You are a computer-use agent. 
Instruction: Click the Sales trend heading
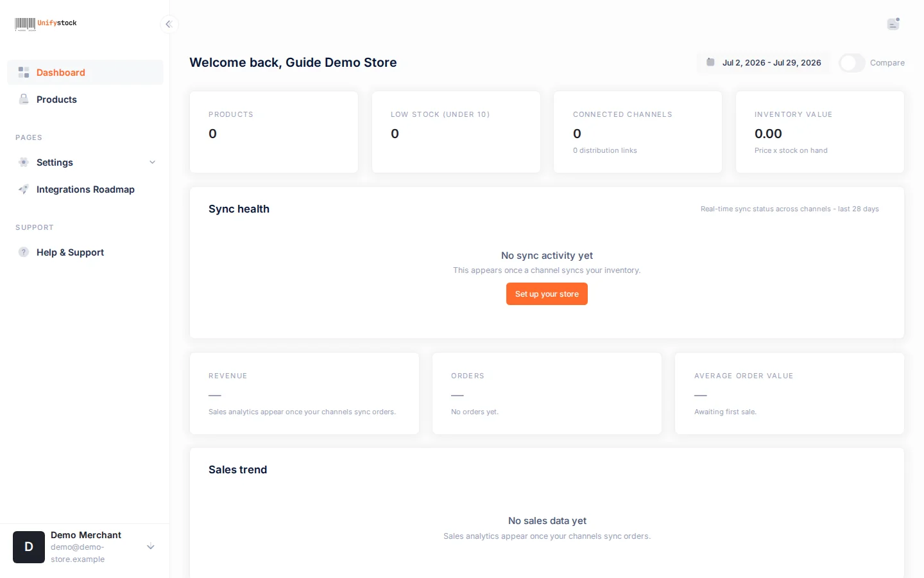(x=237, y=469)
